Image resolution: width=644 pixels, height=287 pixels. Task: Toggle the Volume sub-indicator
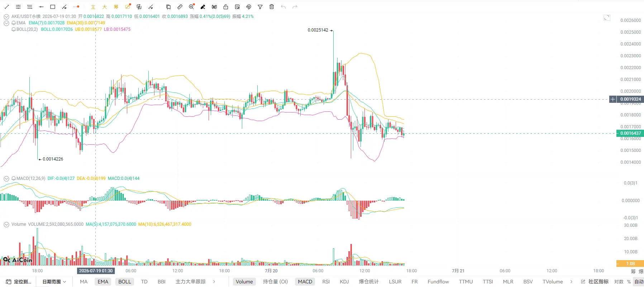click(x=244, y=282)
